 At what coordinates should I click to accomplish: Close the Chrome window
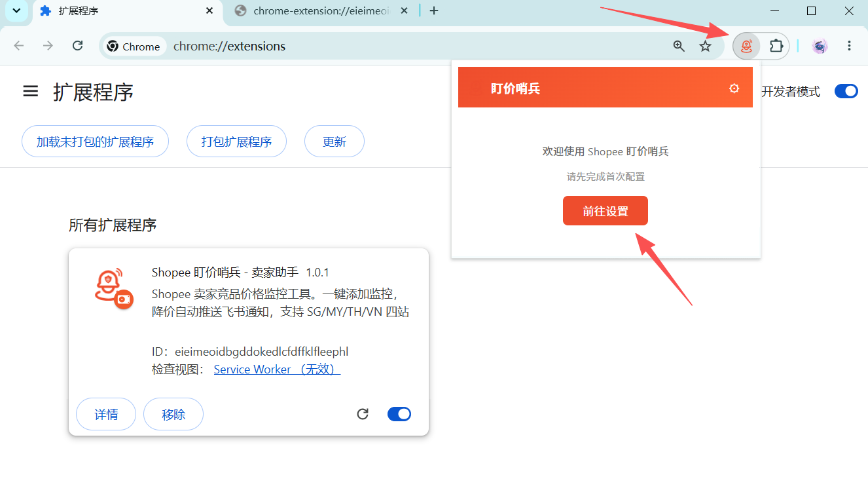[x=849, y=10]
